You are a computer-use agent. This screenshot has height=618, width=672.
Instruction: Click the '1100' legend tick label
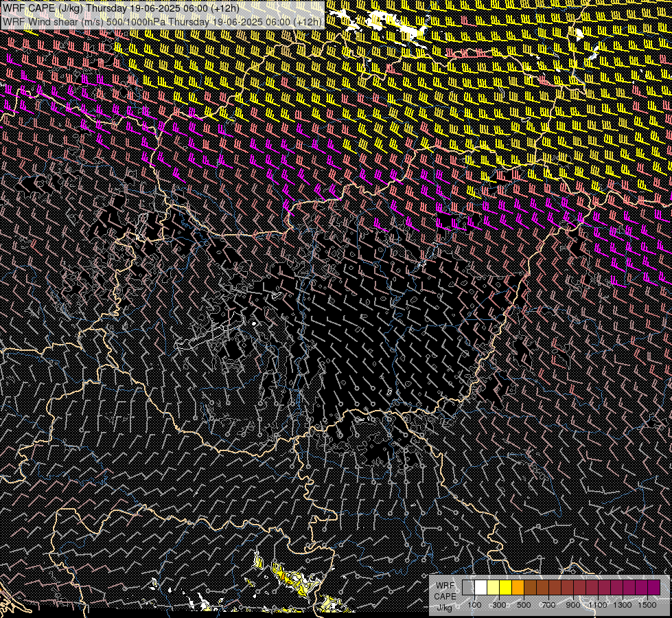(x=598, y=605)
